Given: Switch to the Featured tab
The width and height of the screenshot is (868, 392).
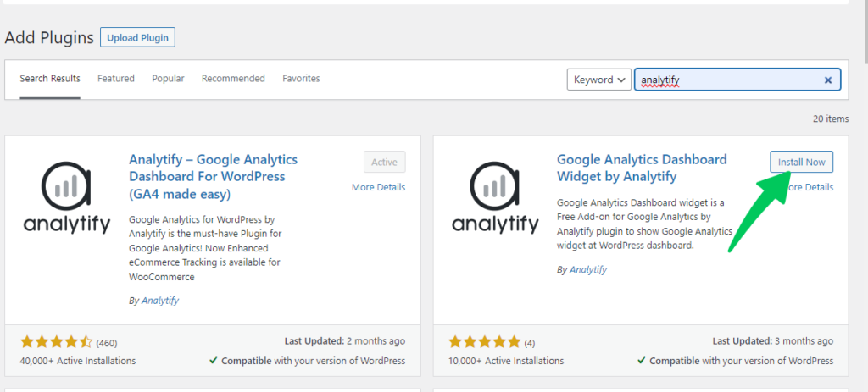Looking at the screenshot, I should [x=115, y=79].
